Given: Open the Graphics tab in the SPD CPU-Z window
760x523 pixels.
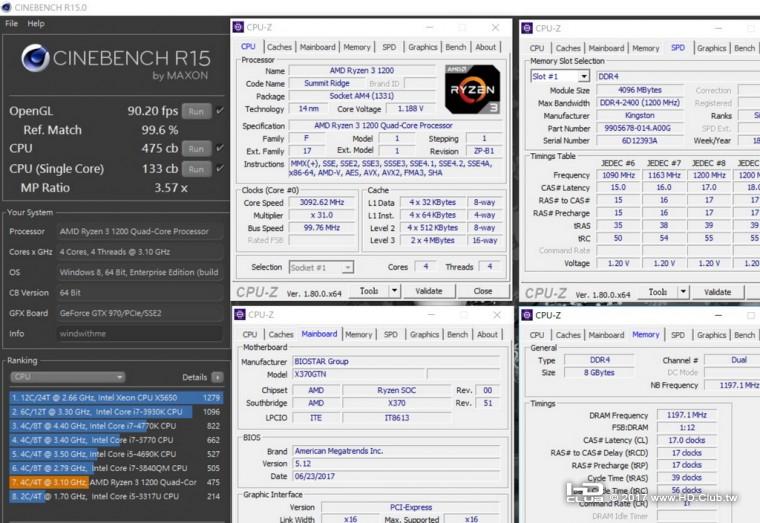Looking at the screenshot, I should (712, 48).
